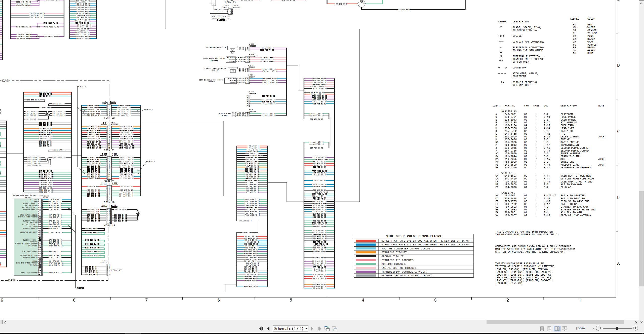Click the black Ground Circuit swatch
This screenshot has height=334, width=644.
tap(366, 256)
